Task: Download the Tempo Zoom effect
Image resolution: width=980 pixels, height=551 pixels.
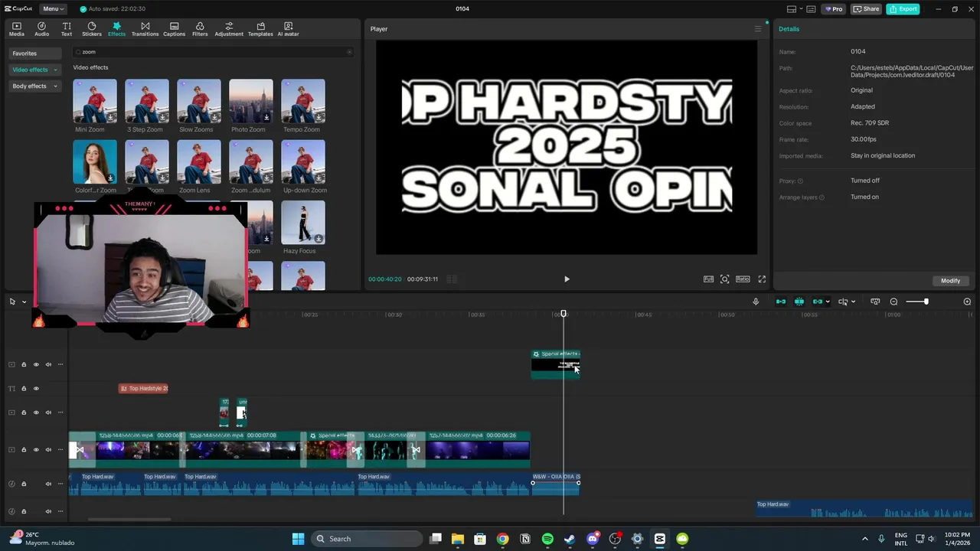Action: click(318, 117)
